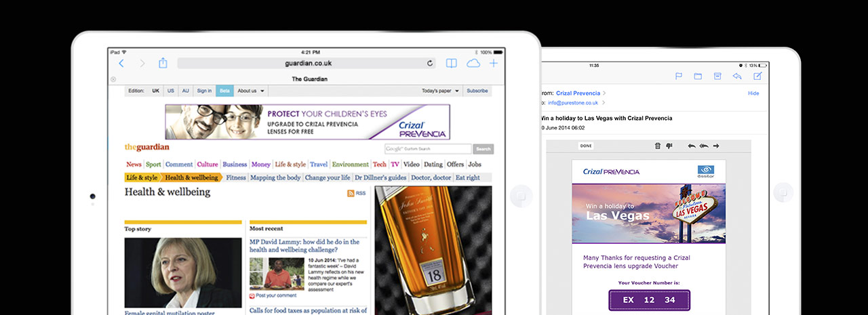Tap the Safari forward arrow

[142, 63]
